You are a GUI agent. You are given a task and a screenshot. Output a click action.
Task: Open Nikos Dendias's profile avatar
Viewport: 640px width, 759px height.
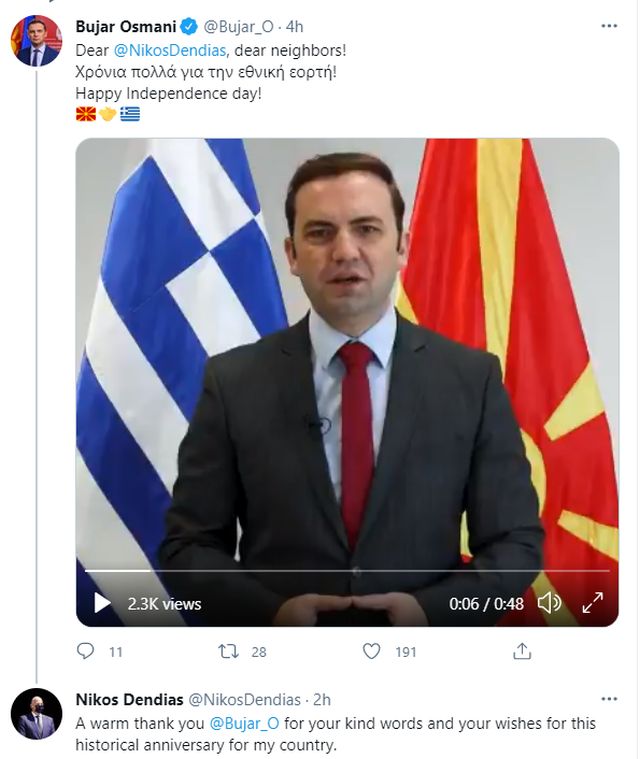[x=36, y=714]
